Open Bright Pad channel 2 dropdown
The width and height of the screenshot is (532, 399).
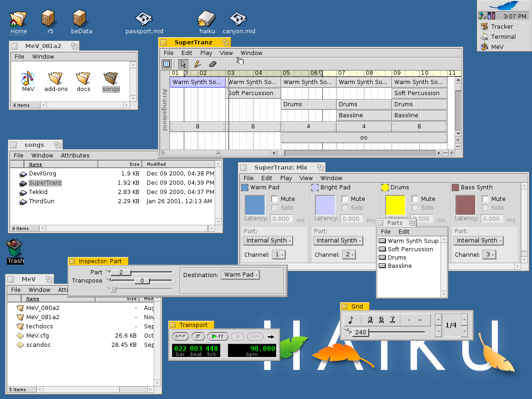pos(349,254)
